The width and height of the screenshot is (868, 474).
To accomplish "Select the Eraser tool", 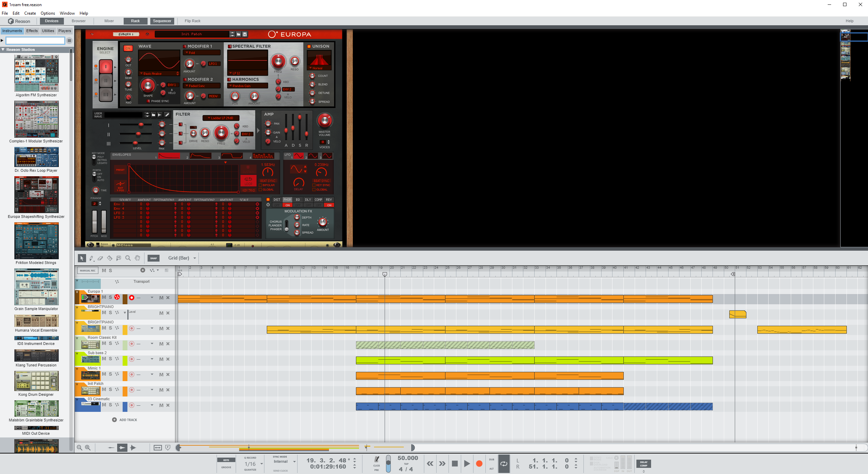I will click(100, 258).
